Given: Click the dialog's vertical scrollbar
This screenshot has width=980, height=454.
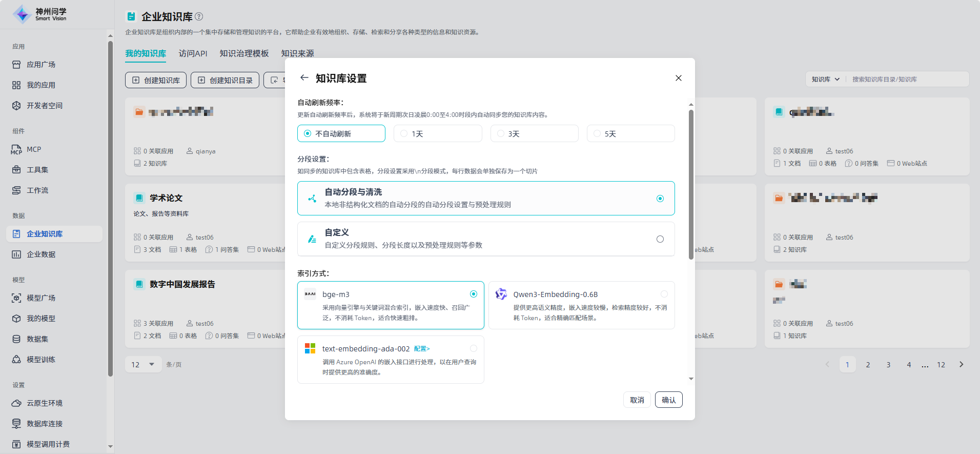Looking at the screenshot, I should [691, 185].
